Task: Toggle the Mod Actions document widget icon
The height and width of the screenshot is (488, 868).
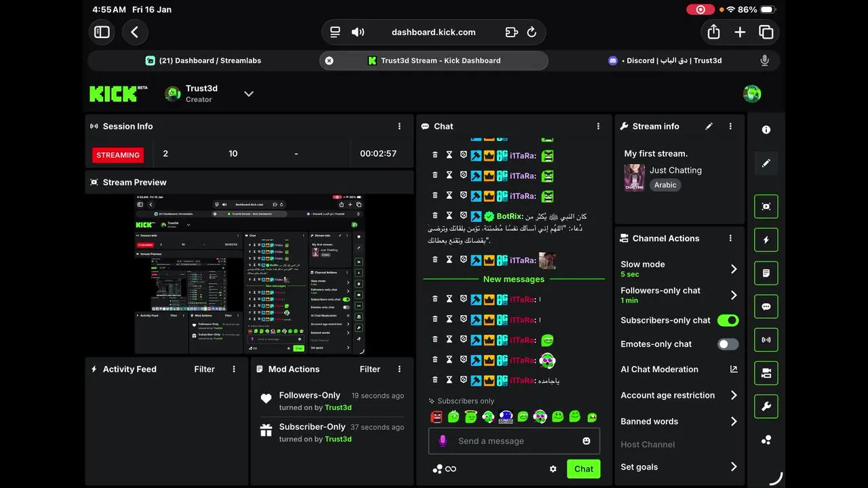Action: (x=766, y=273)
